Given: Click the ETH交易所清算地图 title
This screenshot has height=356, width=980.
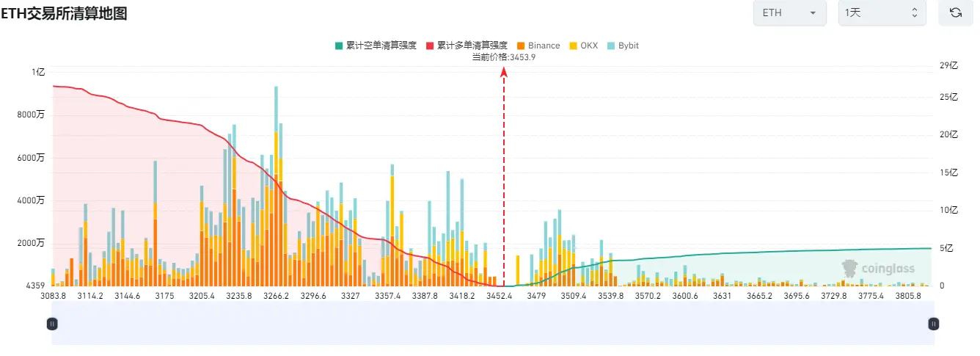Looking at the screenshot, I should click(x=64, y=12).
